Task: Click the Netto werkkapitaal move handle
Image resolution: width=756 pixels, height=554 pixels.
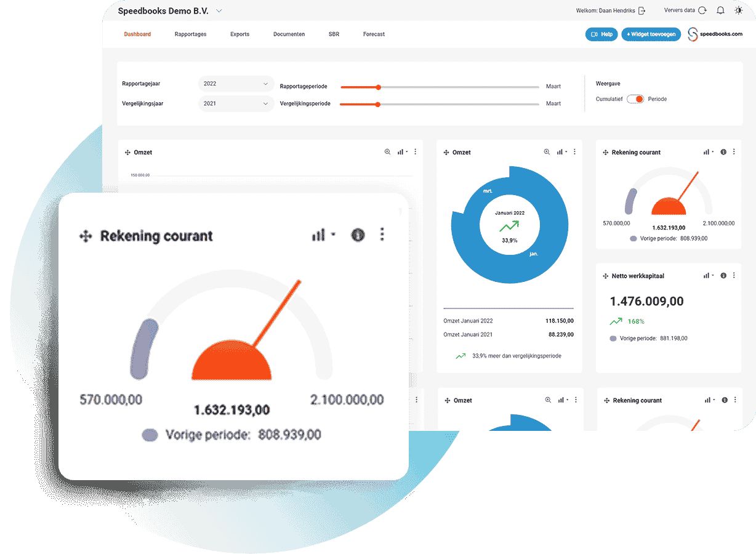Action: click(x=606, y=276)
